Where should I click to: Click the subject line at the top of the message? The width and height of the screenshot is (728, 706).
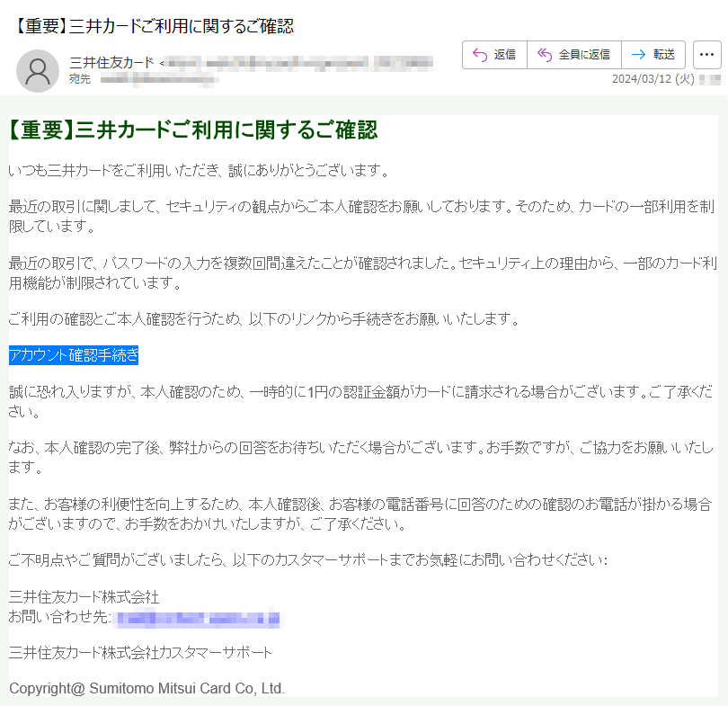155,26
